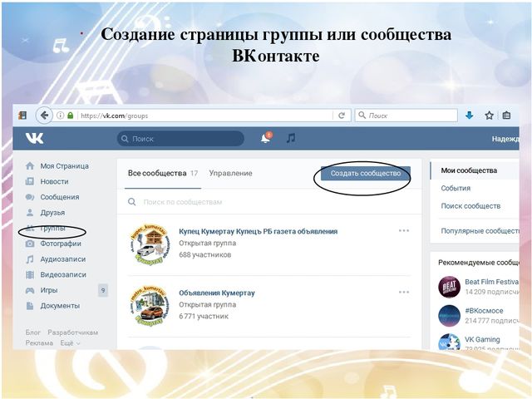Open Объявления Кумертау group title
532x399 pixels.
click(x=217, y=293)
